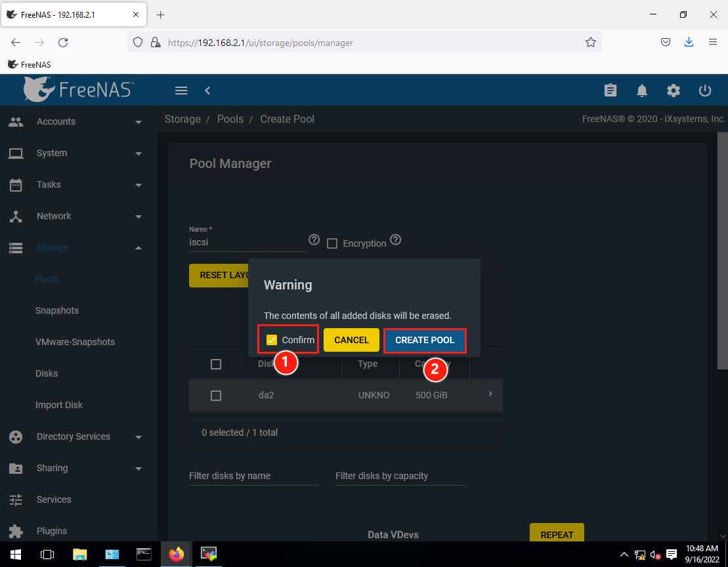The image size is (728, 567).
Task: Click CANCEL in Warning dialog
Action: tap(351, 340)
